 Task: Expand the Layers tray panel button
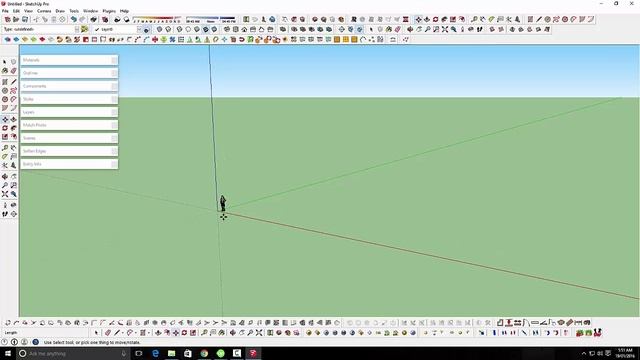[114, 112]
